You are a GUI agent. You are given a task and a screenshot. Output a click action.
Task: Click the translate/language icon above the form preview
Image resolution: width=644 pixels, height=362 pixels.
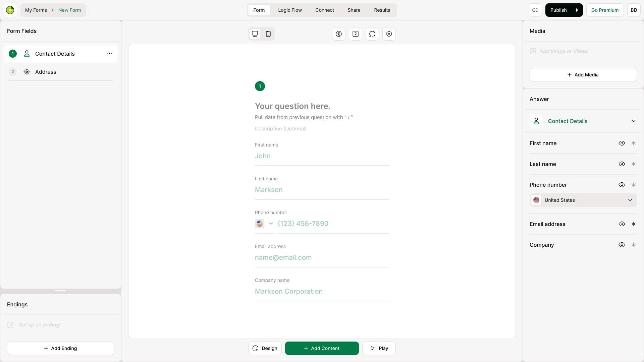click(x=356, y=34)
